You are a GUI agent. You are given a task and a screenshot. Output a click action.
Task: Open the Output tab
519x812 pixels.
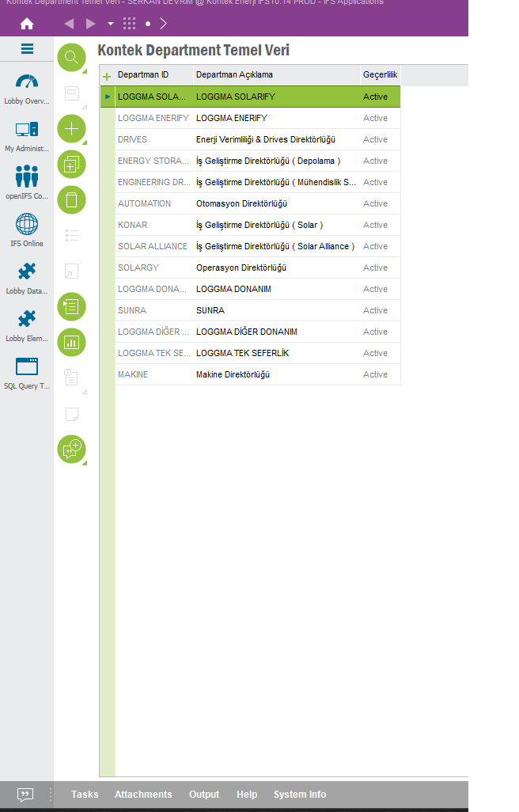pos(204,795)
